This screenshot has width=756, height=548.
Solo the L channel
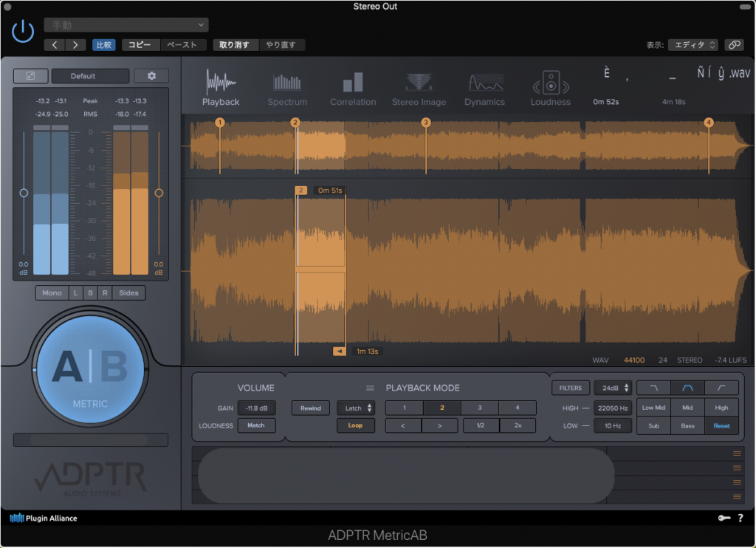(76, 292)
